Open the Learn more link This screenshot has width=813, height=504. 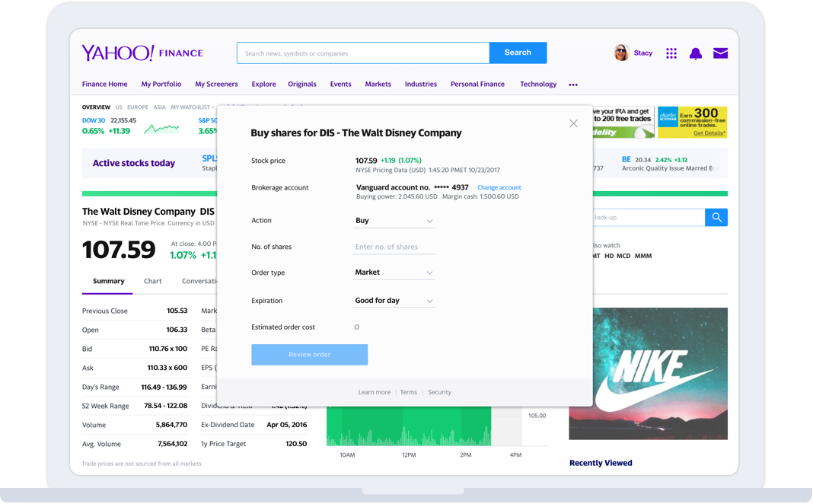[375, 393]
